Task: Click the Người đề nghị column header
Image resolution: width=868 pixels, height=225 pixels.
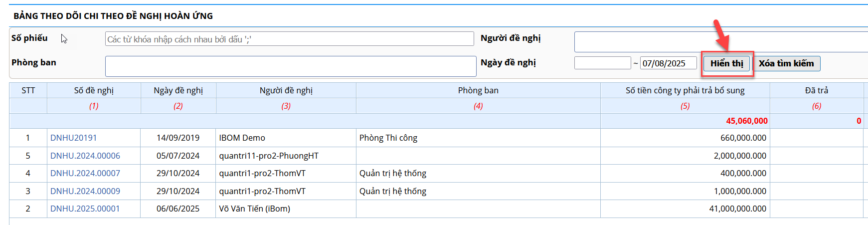Action: (286, 90)
